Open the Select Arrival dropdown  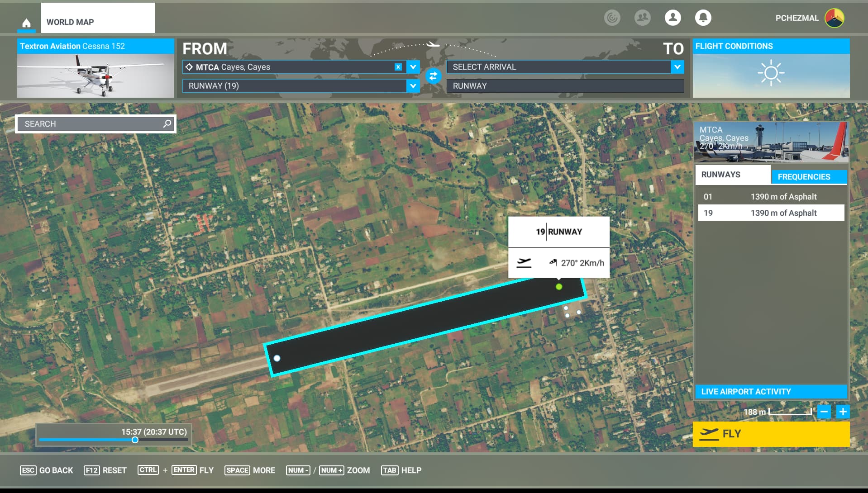[677, 67]
